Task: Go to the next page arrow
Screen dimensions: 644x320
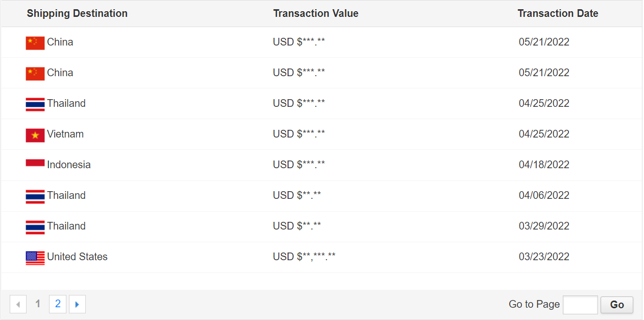Action: [77, 304]
